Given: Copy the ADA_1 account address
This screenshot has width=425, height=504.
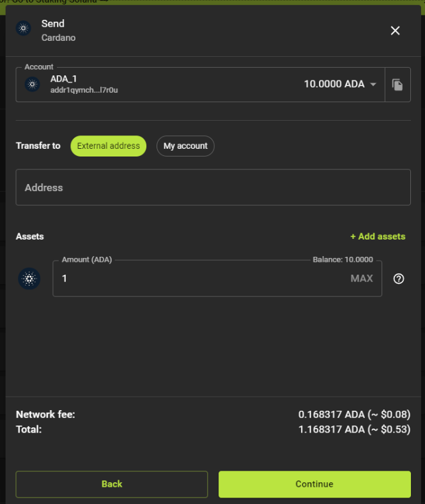Looking at the screenshot, I should [398, 85].
